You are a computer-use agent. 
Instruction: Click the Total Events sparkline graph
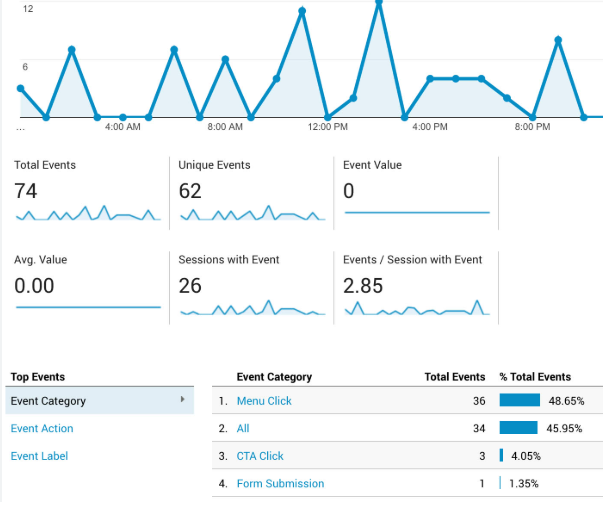point(87,214)
